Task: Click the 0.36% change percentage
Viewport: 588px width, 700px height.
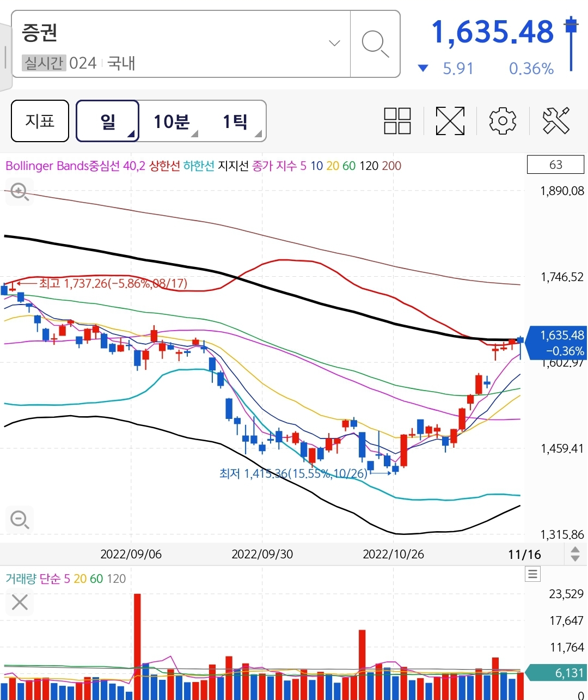Action: pyautogui.click(x=531, y=69)
